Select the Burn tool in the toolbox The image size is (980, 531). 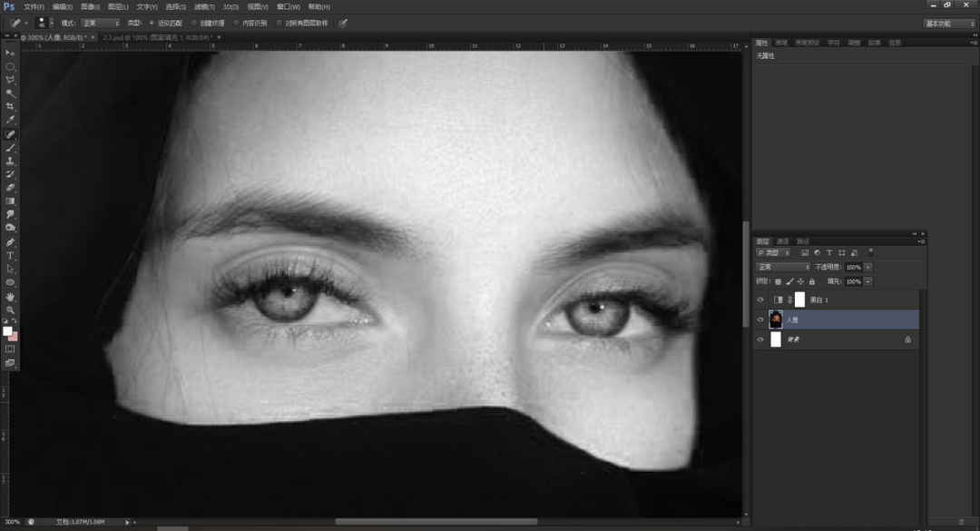pyautogui.click(x=10, y=229)
